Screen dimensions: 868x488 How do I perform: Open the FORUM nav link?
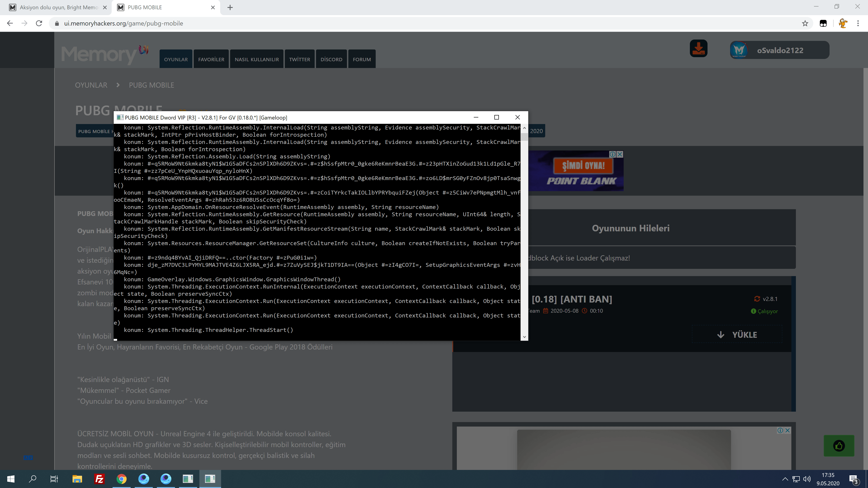click(362, 59)
